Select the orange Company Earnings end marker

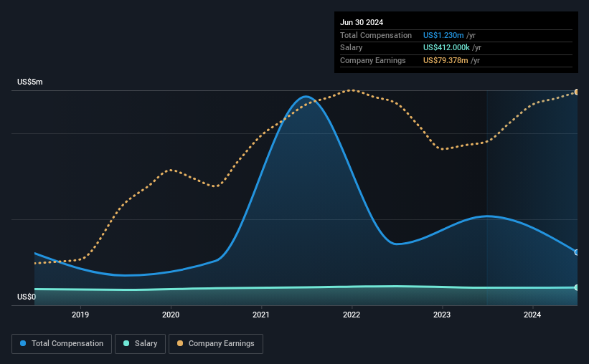tap(577, 92)
